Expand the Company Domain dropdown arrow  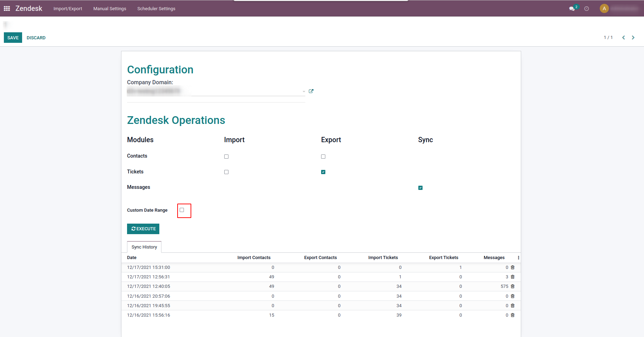(304, 92)
